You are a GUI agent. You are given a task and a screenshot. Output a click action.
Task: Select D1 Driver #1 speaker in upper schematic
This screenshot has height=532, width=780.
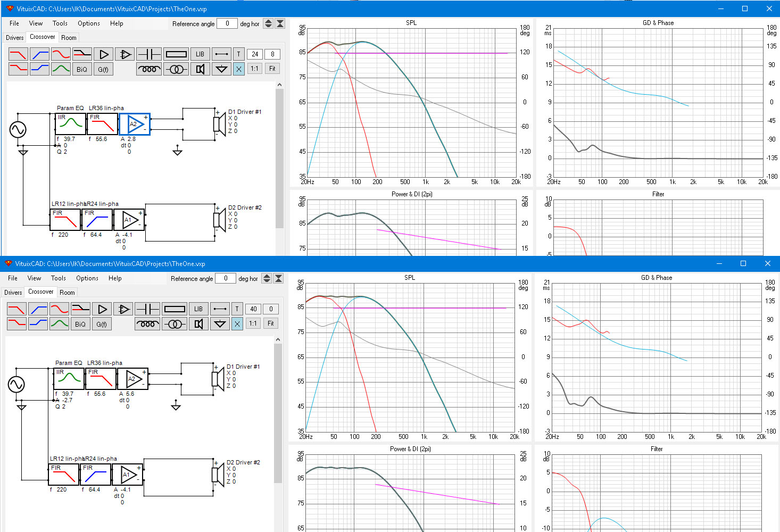coord(219,124)
